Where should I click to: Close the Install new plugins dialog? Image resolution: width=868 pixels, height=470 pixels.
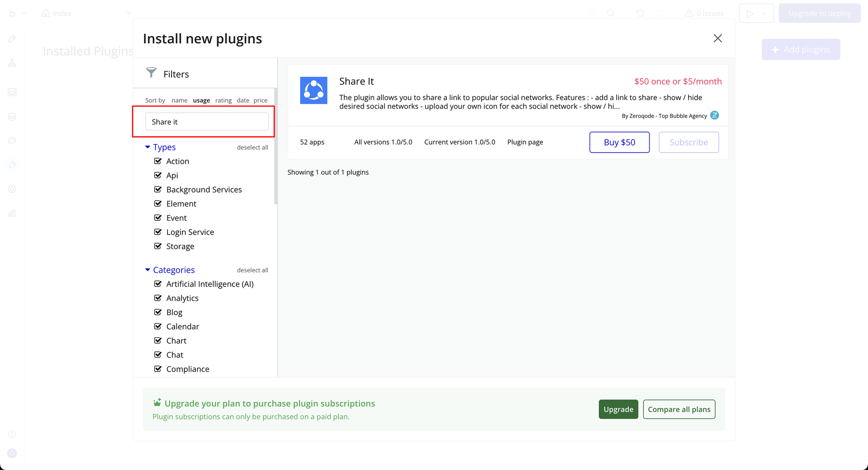(718, 38)
